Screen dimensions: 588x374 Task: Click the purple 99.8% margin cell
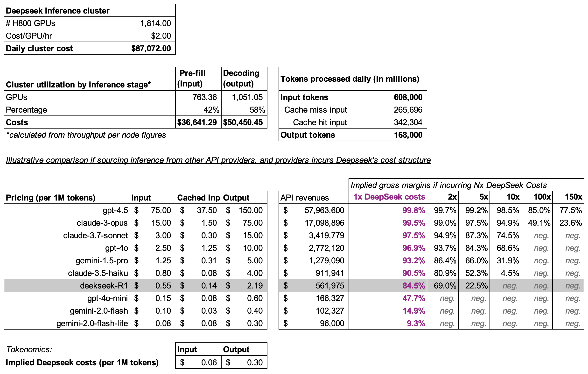414,210
